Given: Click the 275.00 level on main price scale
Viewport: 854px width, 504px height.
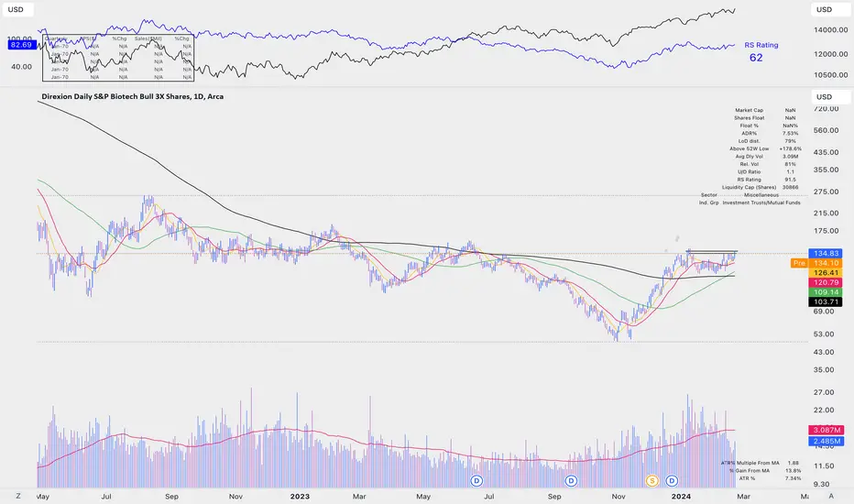Looking at the screenshot, I should tap(827, 192).
